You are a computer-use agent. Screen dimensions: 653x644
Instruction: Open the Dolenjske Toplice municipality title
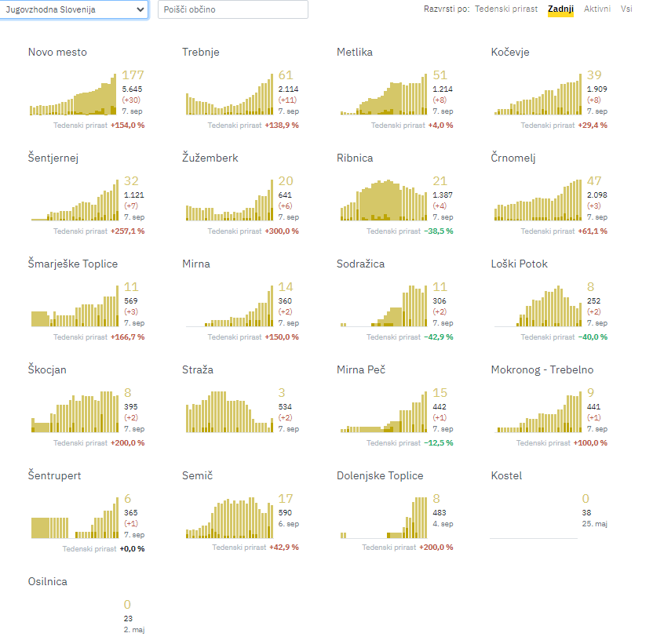coord(380,475)
